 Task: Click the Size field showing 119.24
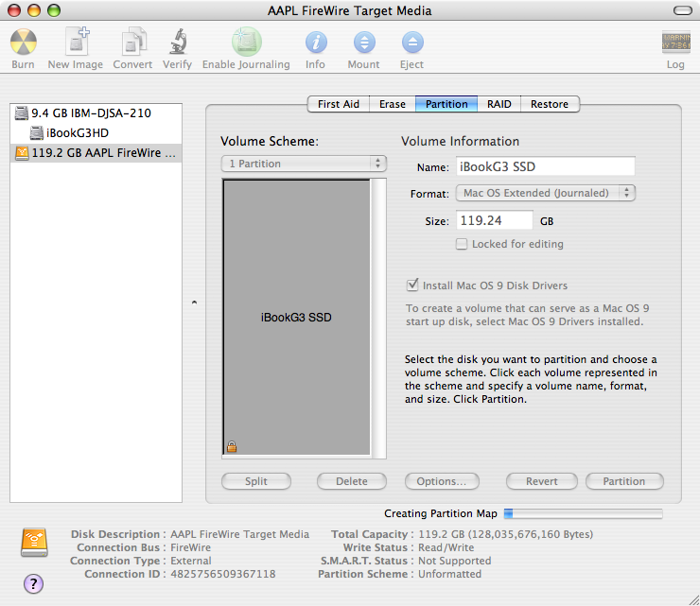coord(494,220)
